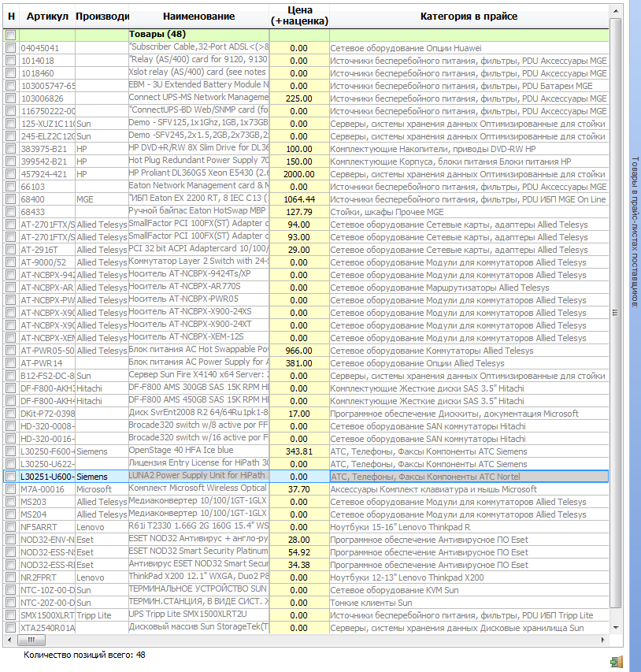The width and height of the screenshot is (641, 672).
Task: Select 'Ноутбуки 12-13" Lenovo Thinkpad X200' cell
Action: click(x=469, y=577)
